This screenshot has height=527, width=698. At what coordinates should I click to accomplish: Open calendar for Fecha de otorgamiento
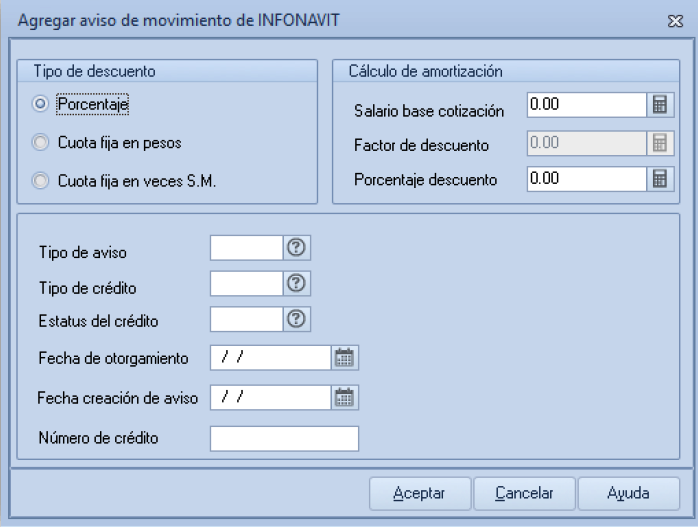[x=345, y=357]
